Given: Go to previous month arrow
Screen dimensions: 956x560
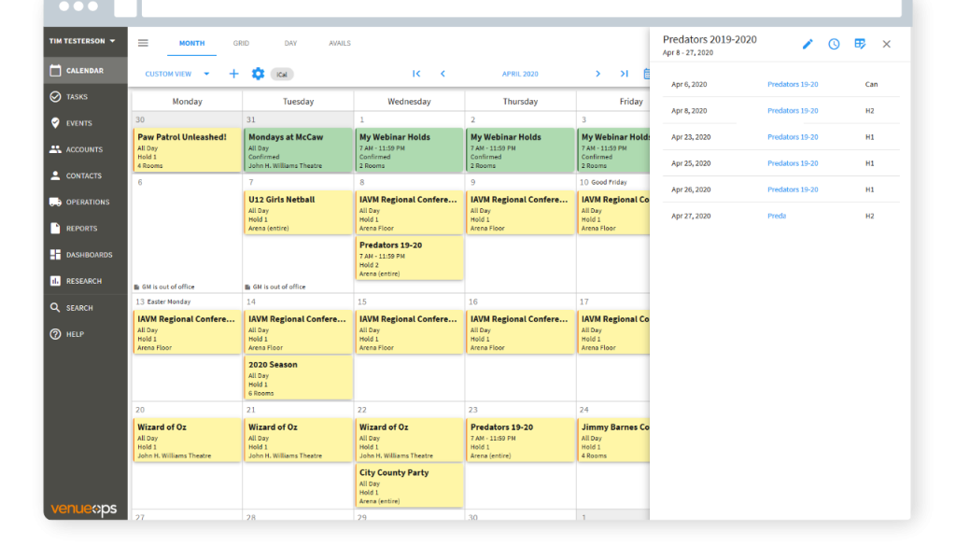Looking at the screenshot, I should point(443,74).
